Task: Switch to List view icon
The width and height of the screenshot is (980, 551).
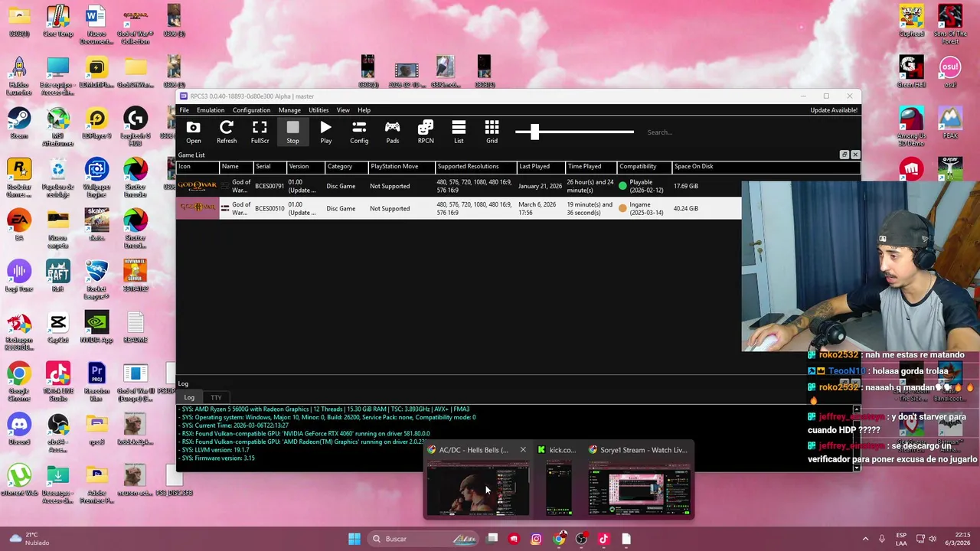Action: [x=459, y=132]
